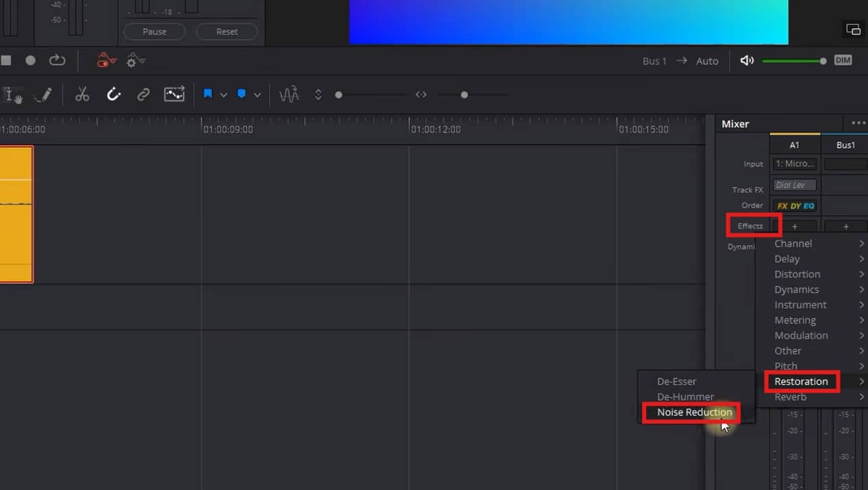Viewport: 868px width, 490px height.
Task: Click timeline ruler at 01:00:09:00
Action: [x=228, y=129]
